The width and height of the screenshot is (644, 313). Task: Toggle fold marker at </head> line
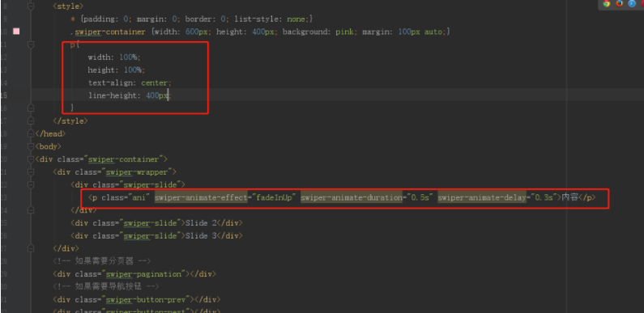(x=31, y=133)
